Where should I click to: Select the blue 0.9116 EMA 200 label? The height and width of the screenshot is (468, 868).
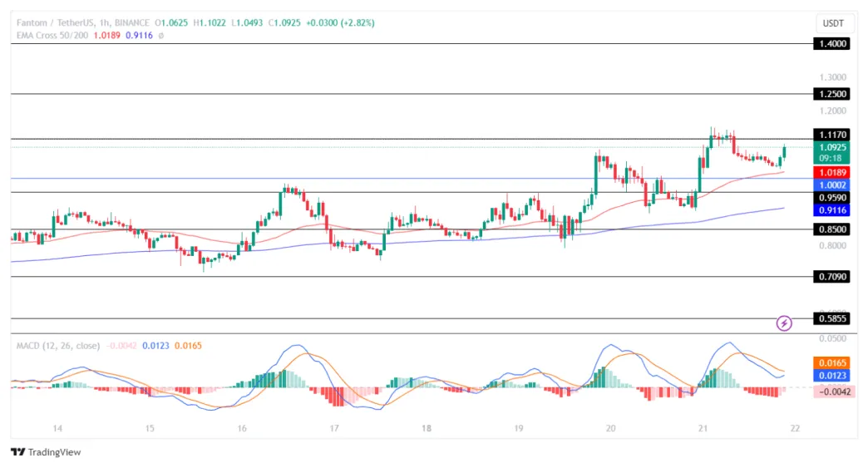click(832, 211)
